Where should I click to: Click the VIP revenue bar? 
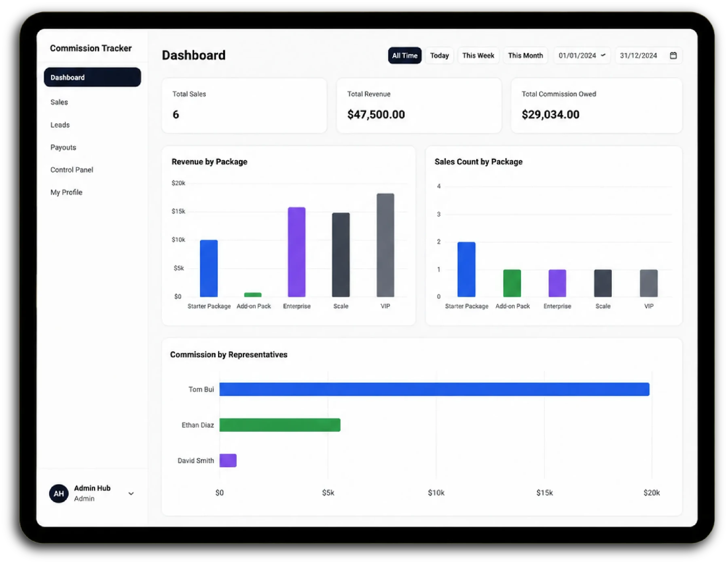(385, 245)
